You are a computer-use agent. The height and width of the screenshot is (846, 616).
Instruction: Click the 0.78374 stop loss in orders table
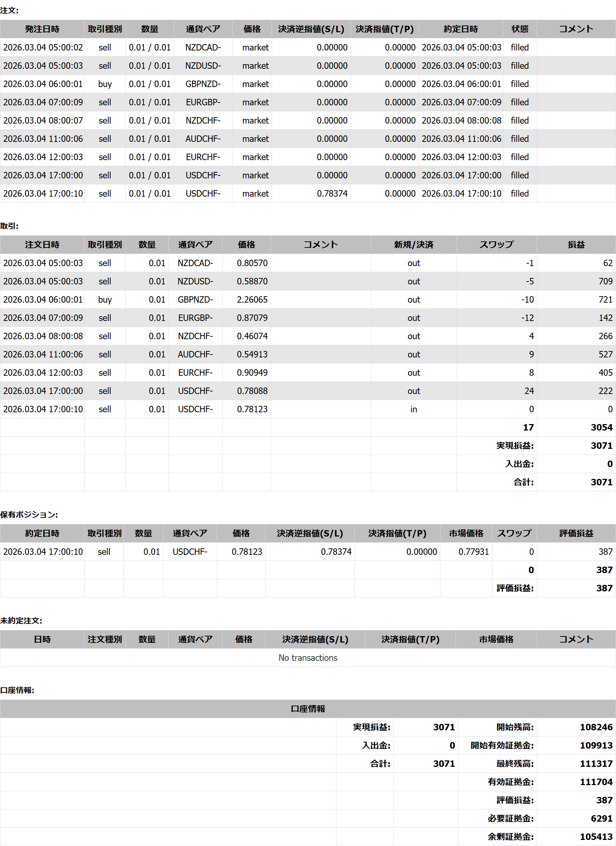[332, 194]
